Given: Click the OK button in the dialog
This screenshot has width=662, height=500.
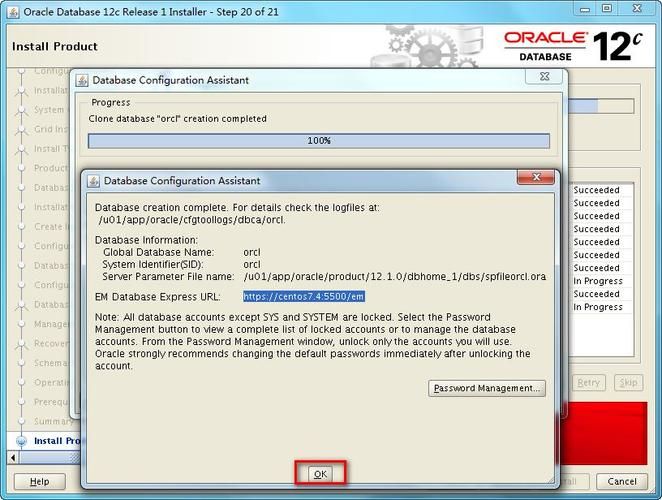Looking at the screenshot, I should coord(320,474).
